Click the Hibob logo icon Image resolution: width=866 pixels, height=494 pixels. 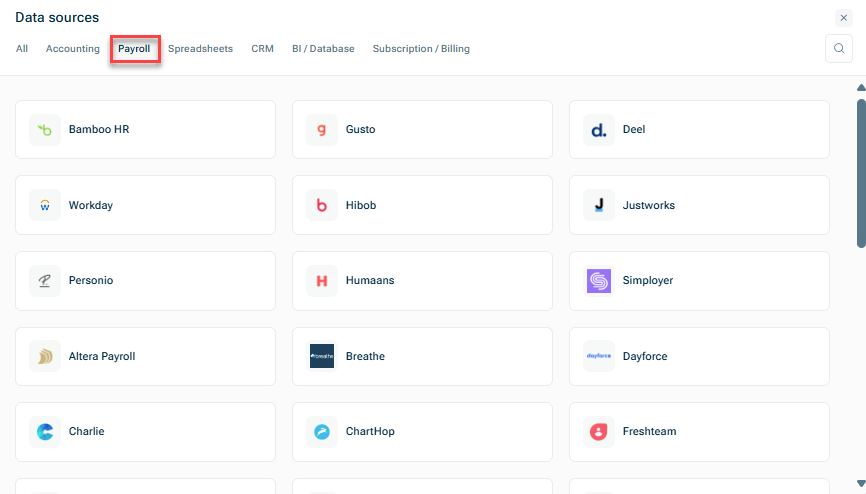pyautogui.click(x=322, y=205)
